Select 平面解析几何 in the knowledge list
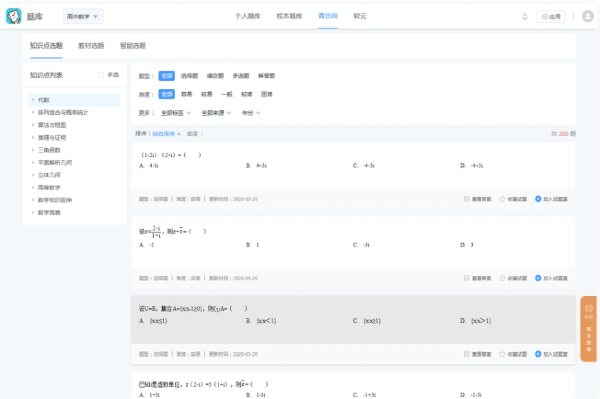The height and width of the screenshot is (399, 600). [x=55, y=163]
